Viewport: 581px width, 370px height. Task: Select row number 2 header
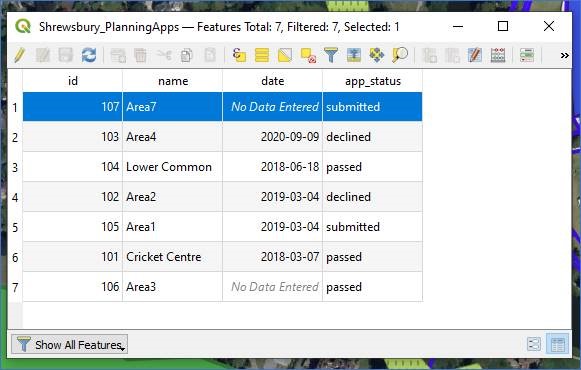[15, 137]
